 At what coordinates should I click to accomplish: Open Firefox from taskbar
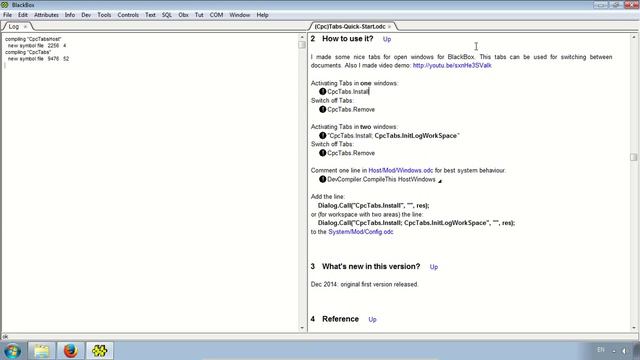click(x=70, y=351)
